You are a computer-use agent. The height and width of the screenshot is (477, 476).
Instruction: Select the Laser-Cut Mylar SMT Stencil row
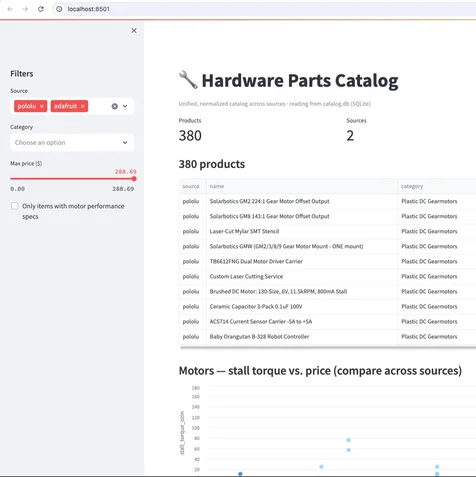pos(328,231)
